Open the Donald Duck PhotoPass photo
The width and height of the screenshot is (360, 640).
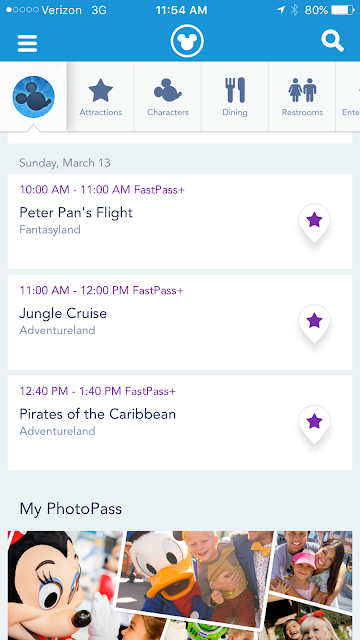[x=194, y=580]
